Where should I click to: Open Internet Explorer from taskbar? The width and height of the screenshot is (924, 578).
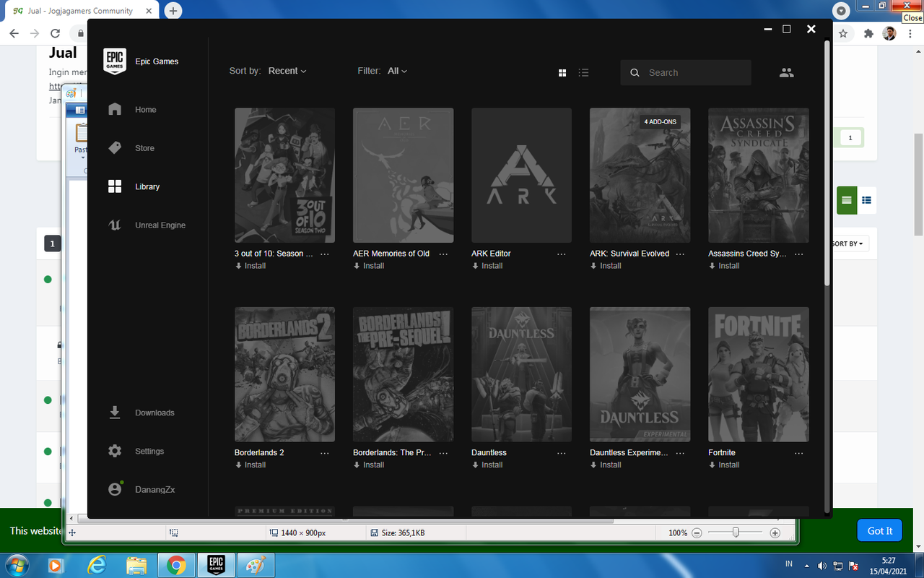tap(97, 564)
